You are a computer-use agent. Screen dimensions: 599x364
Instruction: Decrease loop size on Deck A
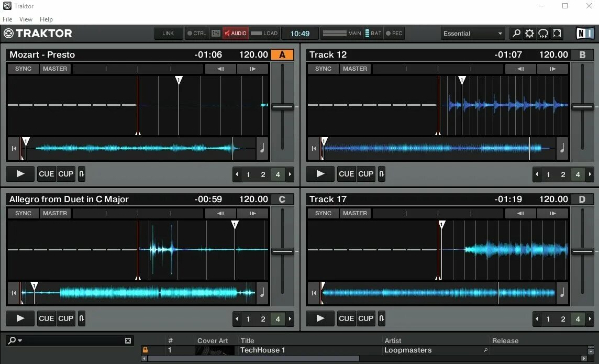(237, 174)
